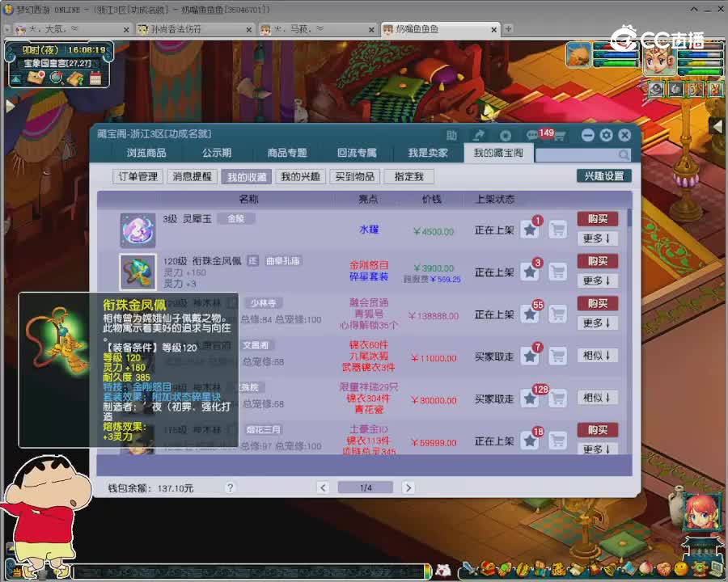Expand 更多 in the ¥59999.00 row

pyautogui.click(x=598, y=449)
